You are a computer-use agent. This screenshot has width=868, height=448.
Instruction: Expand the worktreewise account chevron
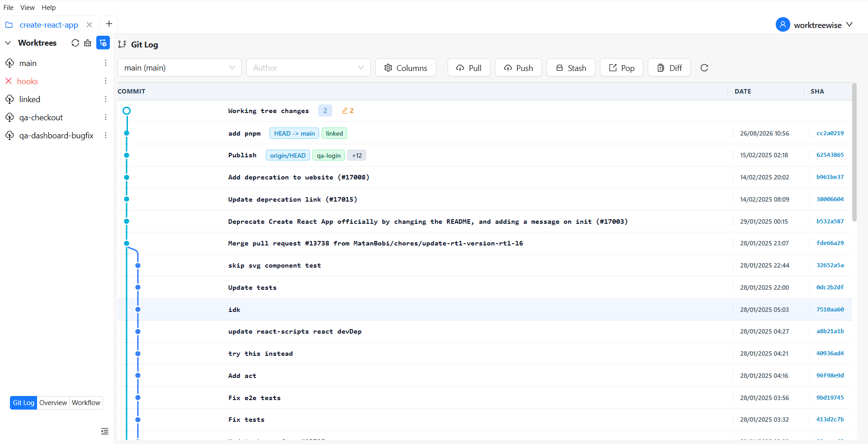point(849,24)
